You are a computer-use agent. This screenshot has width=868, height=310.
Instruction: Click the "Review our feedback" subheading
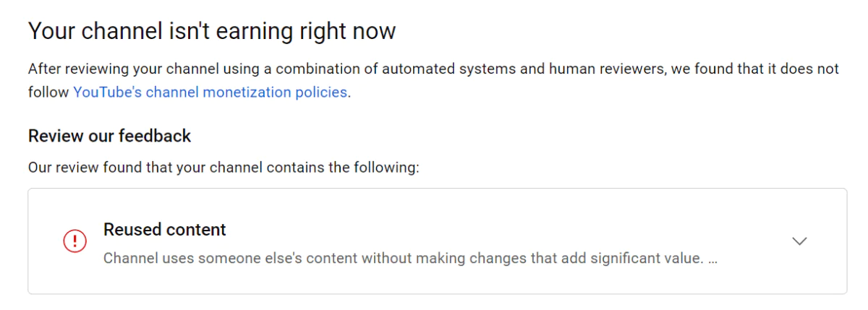point(109,136)
